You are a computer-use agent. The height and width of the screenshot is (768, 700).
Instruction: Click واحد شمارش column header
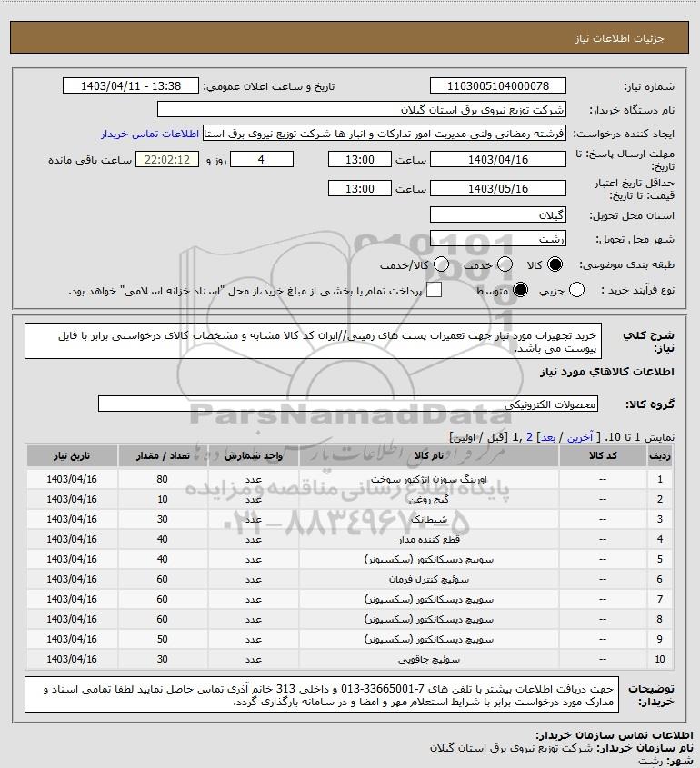(x=254, y=455)
